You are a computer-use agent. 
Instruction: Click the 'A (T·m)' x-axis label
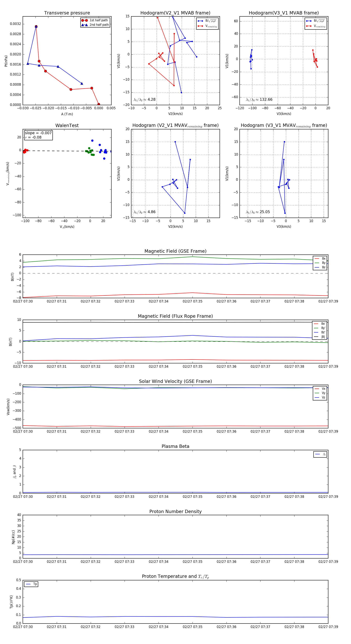[67, 114]
